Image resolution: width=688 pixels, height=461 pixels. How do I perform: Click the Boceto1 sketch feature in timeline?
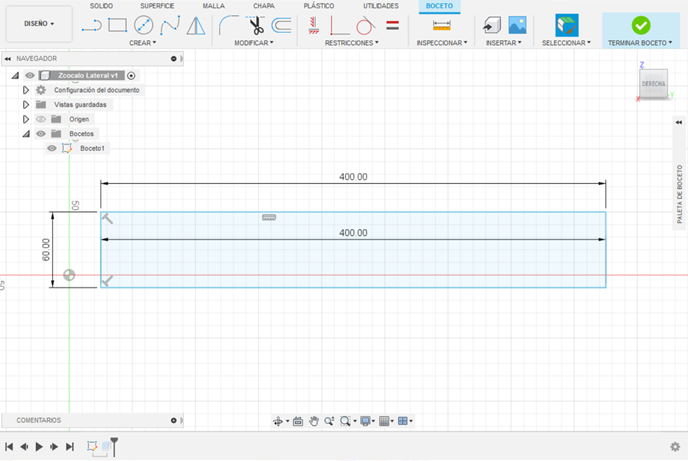(x=92, y=446)
